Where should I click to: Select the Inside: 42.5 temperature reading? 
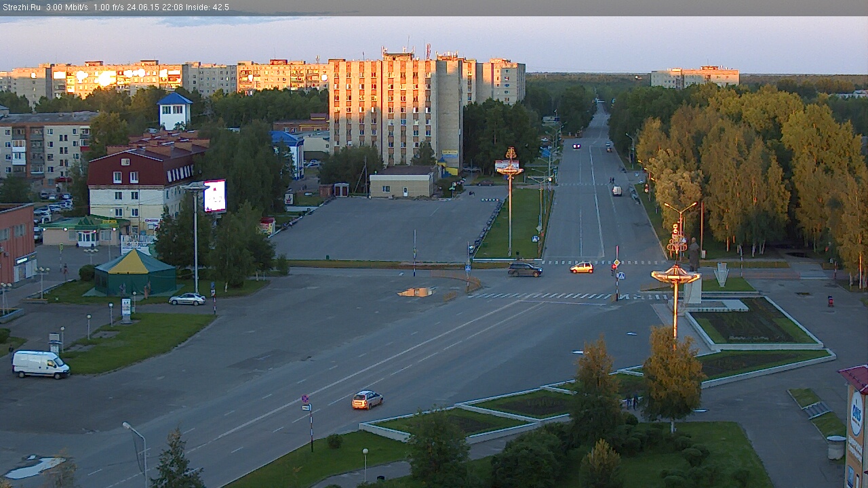[x=207, y=7]
